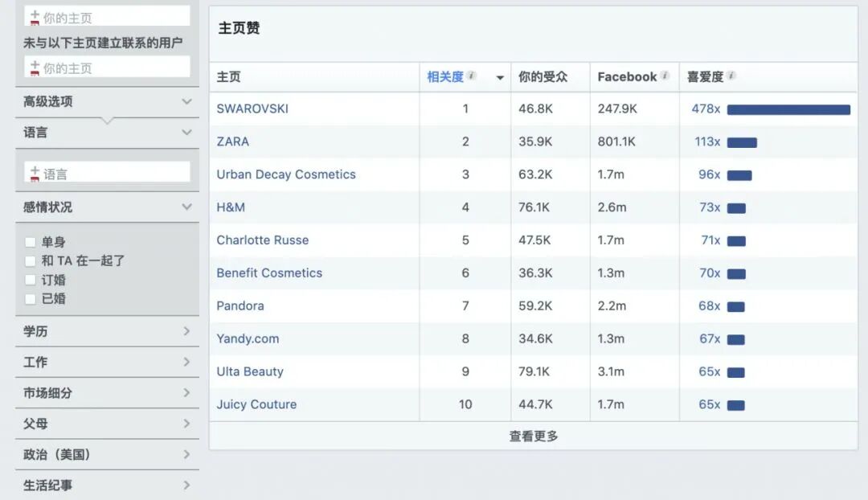The width and height of the screenshot is (868, 500).
Task: Open the Juicy Couture page link
Action: tap(256, 404)
